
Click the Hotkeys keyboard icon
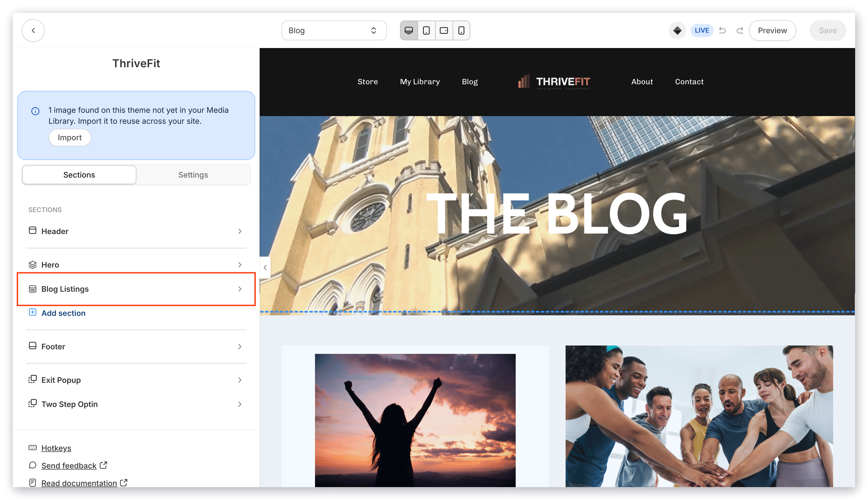coord(33,448)
